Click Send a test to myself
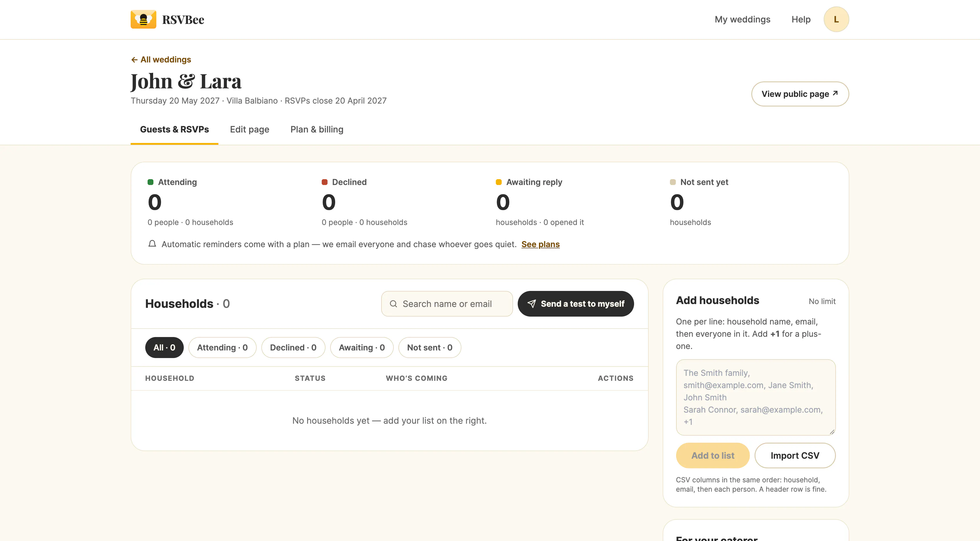This screenshot has width=980, height=541. pyautogui.click(x=575, y=304)
